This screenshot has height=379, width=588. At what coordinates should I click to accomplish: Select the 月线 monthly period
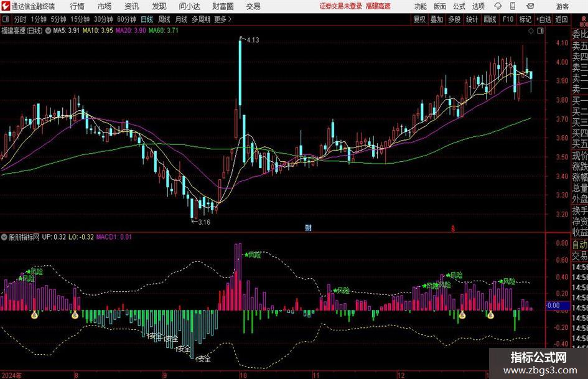point(181,19)
